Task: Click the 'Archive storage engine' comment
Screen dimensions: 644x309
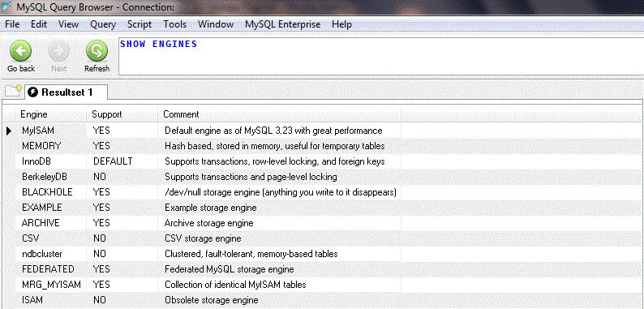Action: coord(208,223)
